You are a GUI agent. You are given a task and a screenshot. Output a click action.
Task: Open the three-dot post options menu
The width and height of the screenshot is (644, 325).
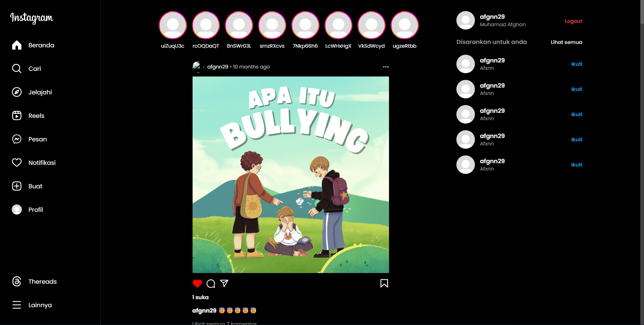[386, 67]
